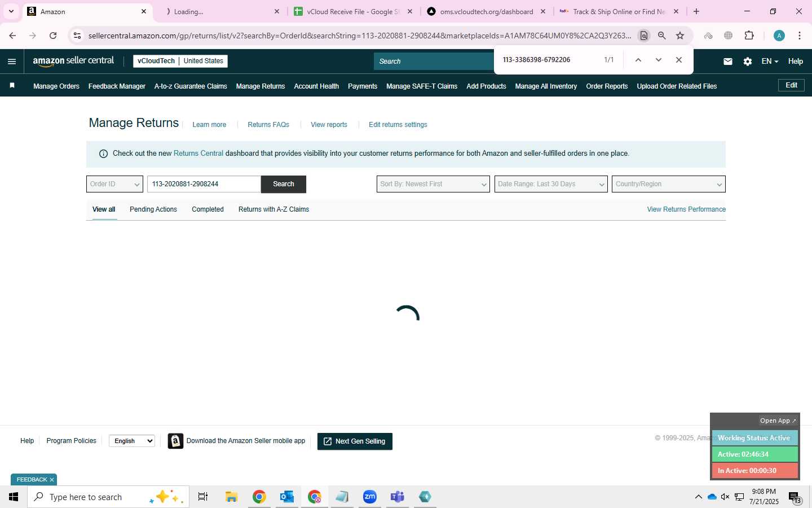
Task: Open Task View on the taskbar
Action: [x=203, y=497]
